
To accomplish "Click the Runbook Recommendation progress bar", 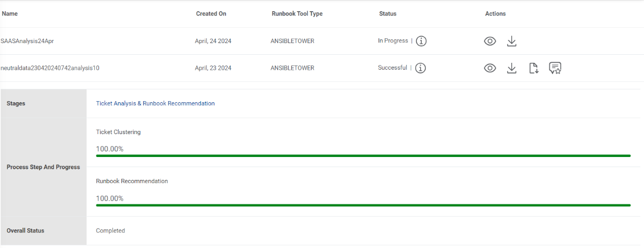I will click(x=363, y=205).
